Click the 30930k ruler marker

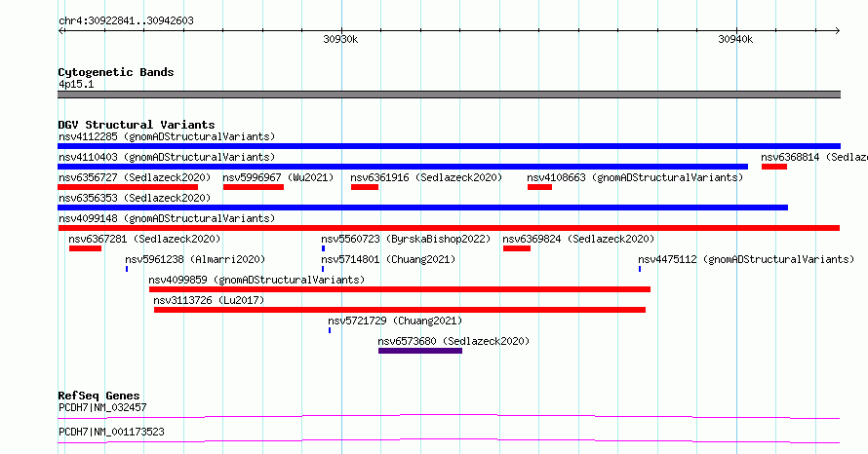340,39
